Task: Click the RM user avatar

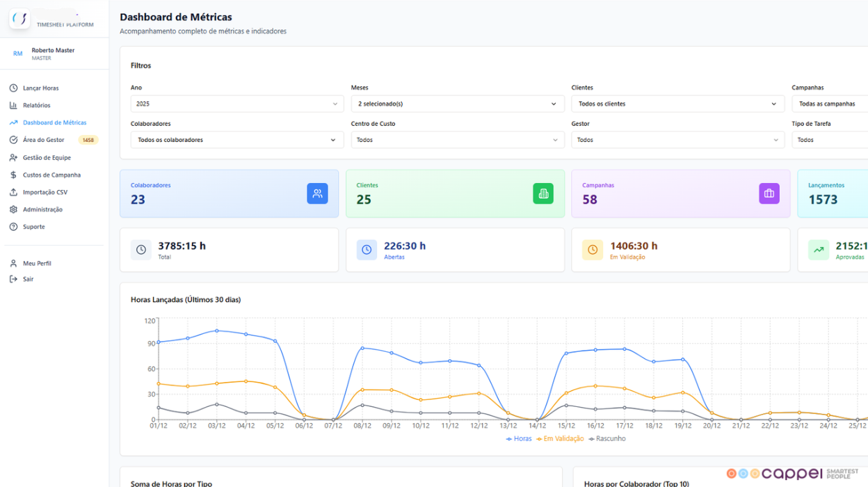Action: [x=18, y=54]
